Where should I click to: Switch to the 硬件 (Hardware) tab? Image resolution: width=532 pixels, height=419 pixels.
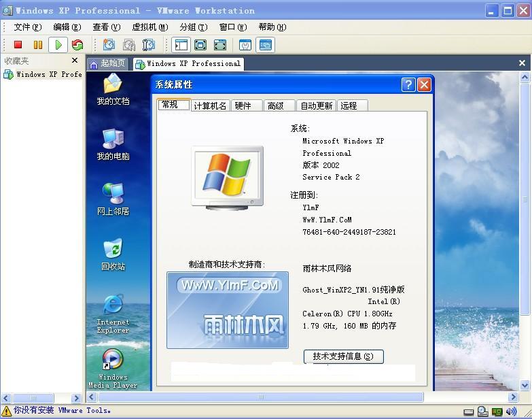[x=243, y=105]
